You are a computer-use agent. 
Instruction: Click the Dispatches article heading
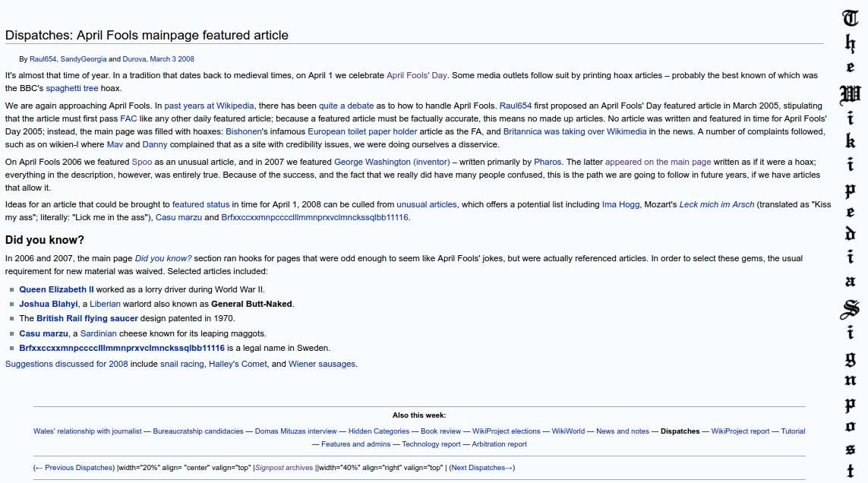pos(147,35)
